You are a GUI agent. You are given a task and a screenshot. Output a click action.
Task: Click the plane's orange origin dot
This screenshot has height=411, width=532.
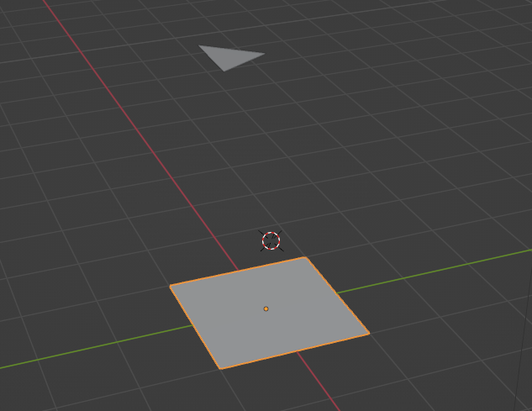(266, 308)
